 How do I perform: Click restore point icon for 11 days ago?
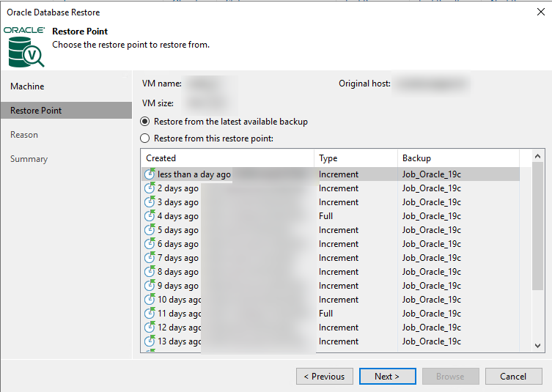pos(150,313)
